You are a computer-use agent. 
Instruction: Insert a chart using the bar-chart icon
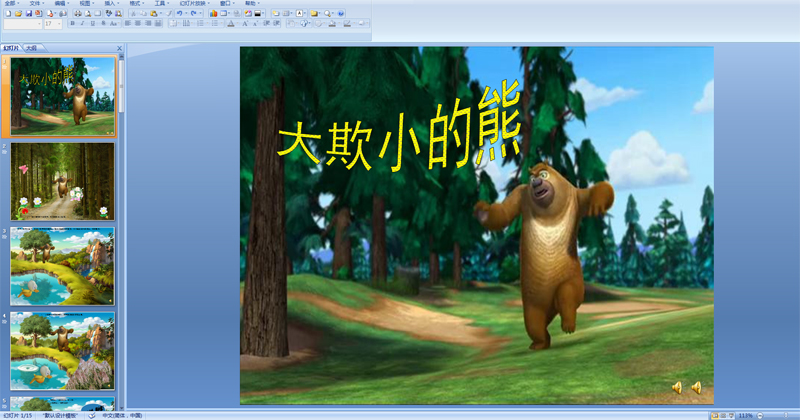tap(213, 14)
